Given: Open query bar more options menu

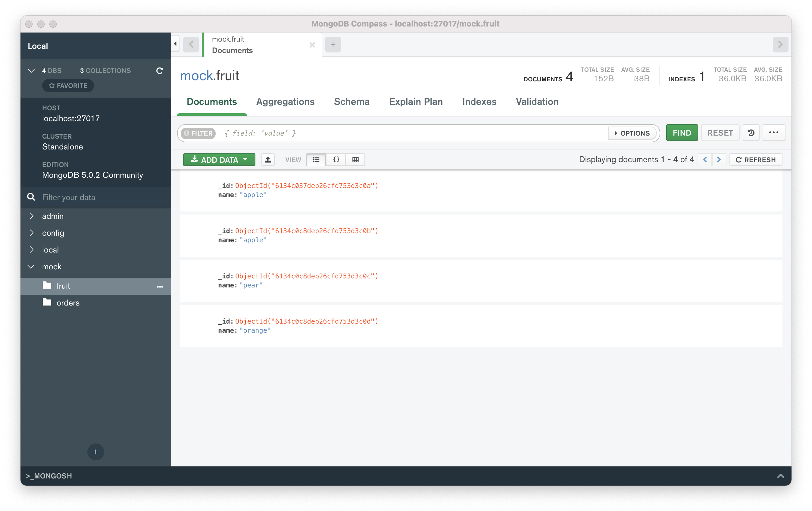Looking at the screenshot, I should coord(773,133).
